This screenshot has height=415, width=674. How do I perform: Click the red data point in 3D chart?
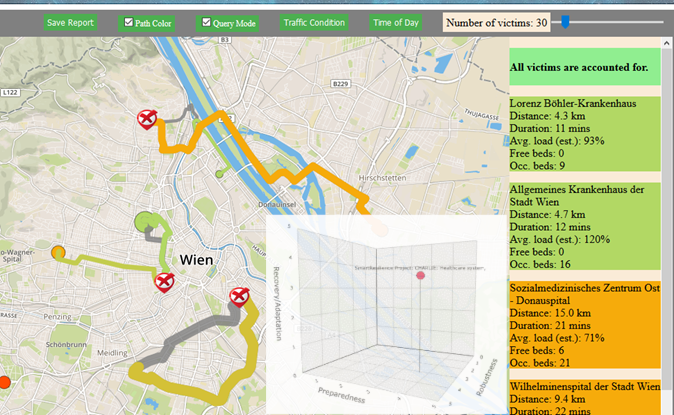[x=420, y=275]
